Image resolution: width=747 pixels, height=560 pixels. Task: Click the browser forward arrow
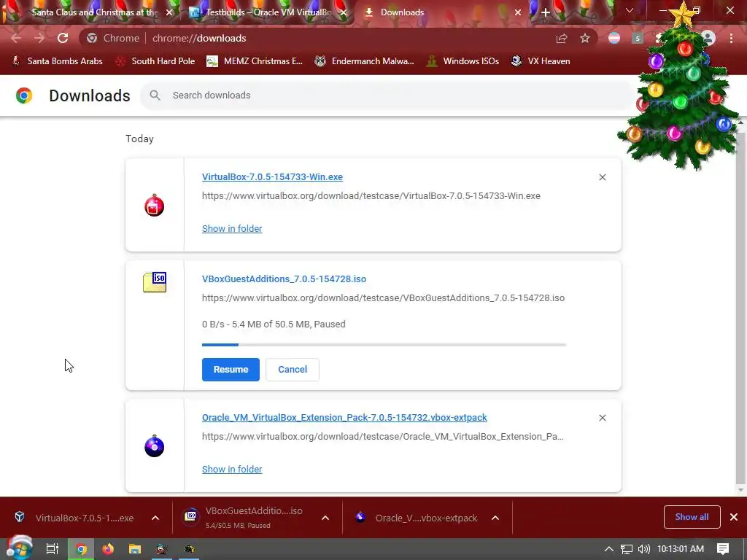[39, 38]
